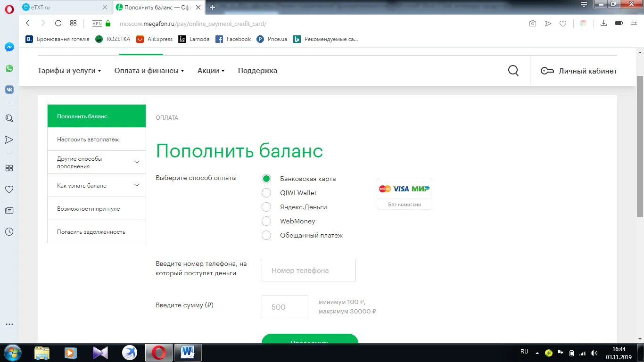The width and height of the screenshot is (644, 362).
Task: Click the amount field showing 500
Action: [x=285, y=307]
